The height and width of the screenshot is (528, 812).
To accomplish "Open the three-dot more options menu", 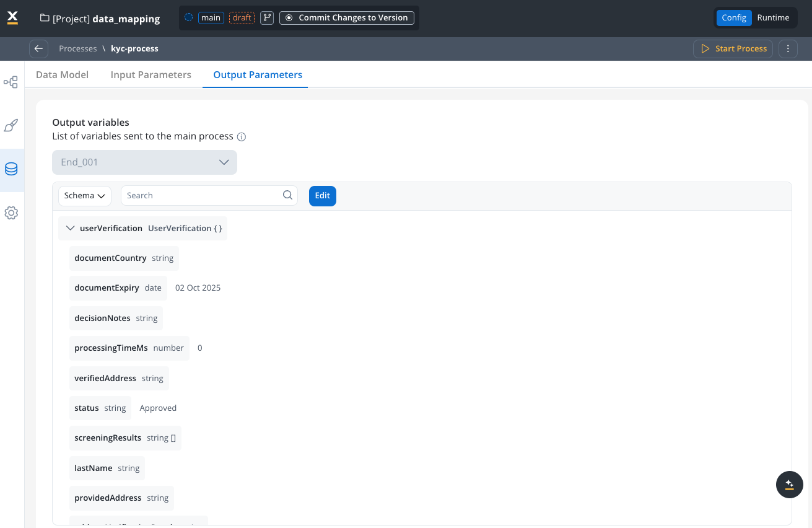I will click(x=788, y=48).
